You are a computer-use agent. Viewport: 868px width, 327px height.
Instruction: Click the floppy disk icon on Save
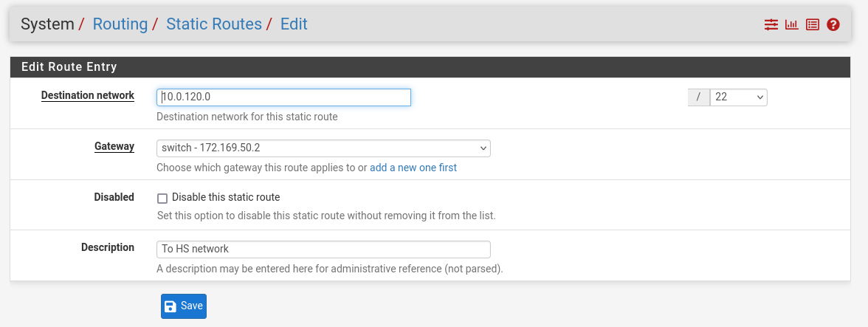point(170,306)
